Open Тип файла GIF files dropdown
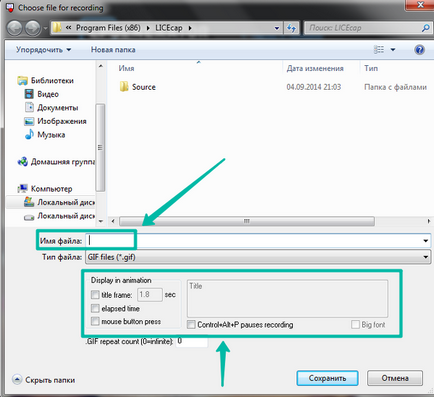434x397 pixels. (258, 257)
